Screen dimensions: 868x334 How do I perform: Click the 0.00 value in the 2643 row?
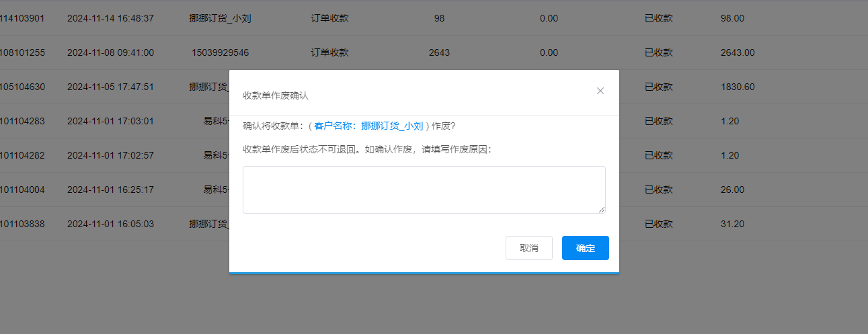[x=549, y=52]
